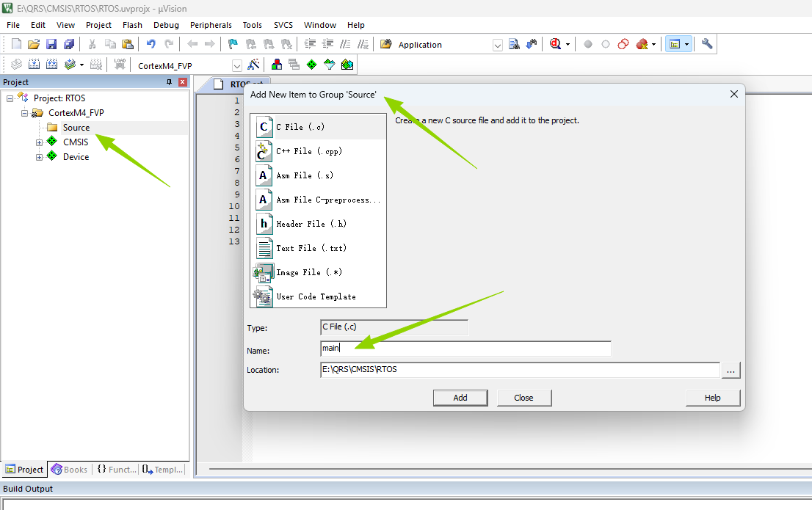Switch to the Functions tab
812x510 pixels.
pyautogui.click(x=117, y=469)
